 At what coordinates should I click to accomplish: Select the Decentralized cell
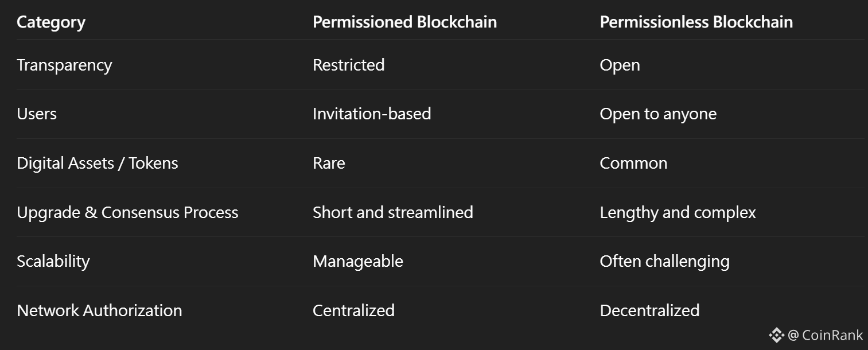click(x=649, y=311)
